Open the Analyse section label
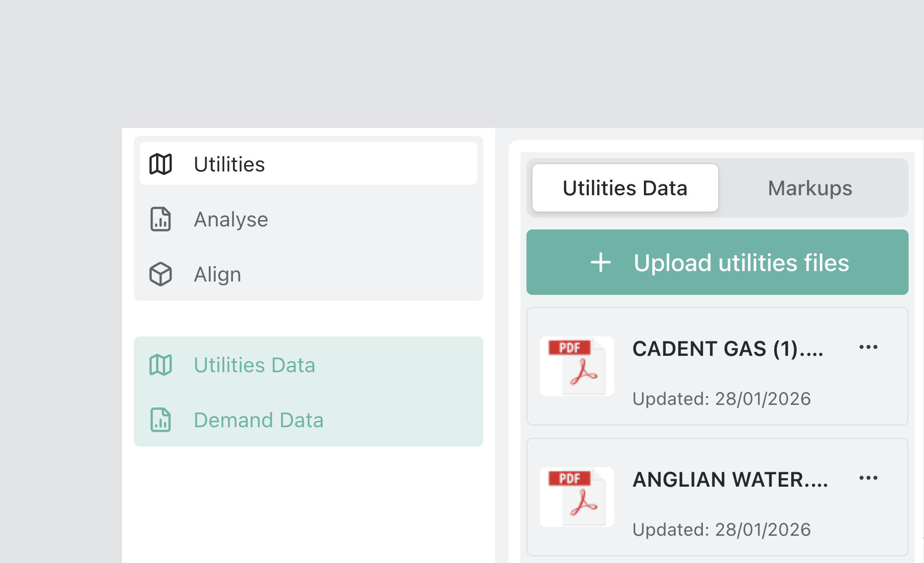The image size is (924, 563). click(231, 220)
